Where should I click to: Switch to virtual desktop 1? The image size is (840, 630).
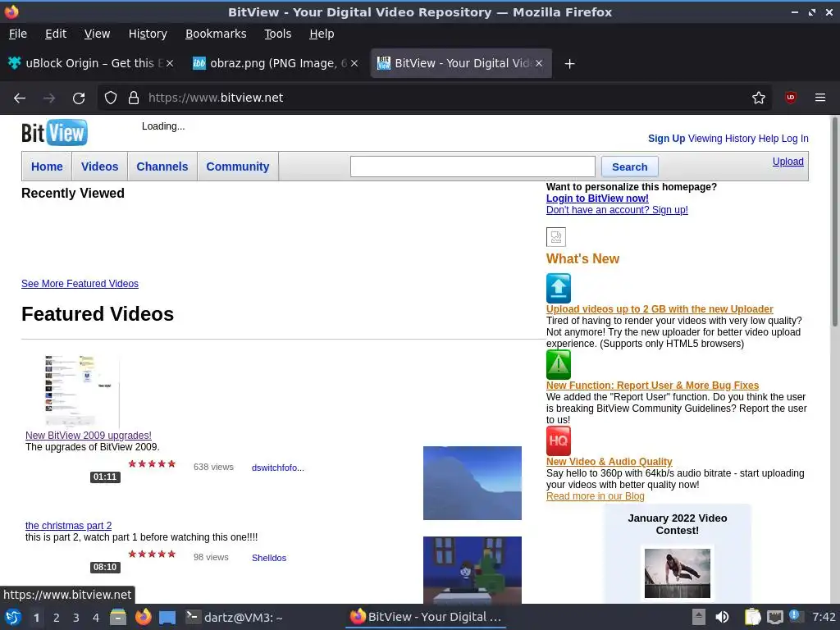tap(36, 618)
